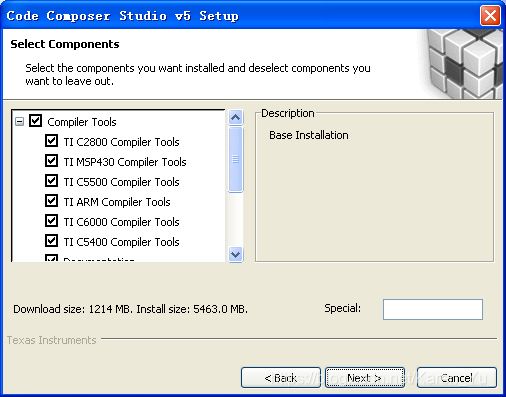
Task: Select the TI ARM Compiler Tools label
Action: (x=117, y=202)
